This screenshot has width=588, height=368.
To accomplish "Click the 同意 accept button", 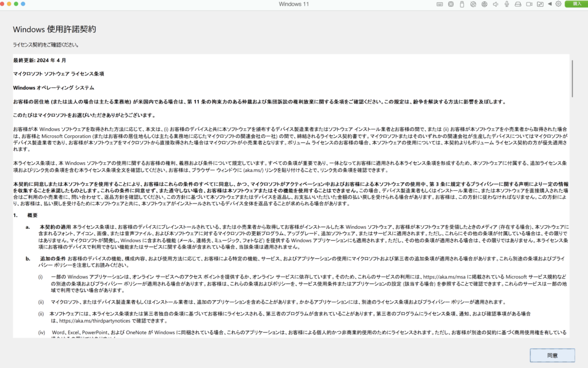I will 552,355.
